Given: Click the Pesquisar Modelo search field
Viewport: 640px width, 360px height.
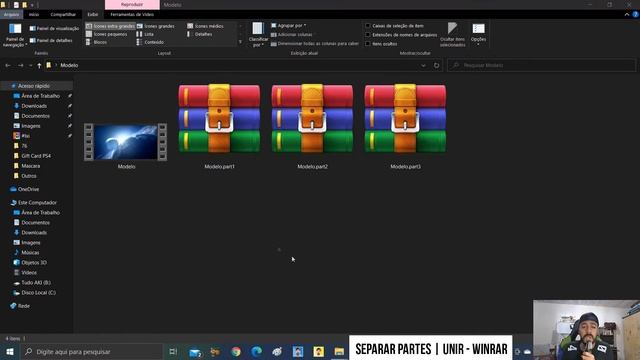Looking at the screenshot, I should [541, 65].
